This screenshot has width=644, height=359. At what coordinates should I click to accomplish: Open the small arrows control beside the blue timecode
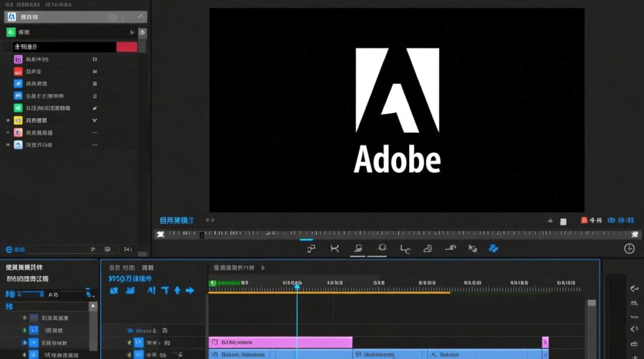pyautogui.click(x=210, y=220)
